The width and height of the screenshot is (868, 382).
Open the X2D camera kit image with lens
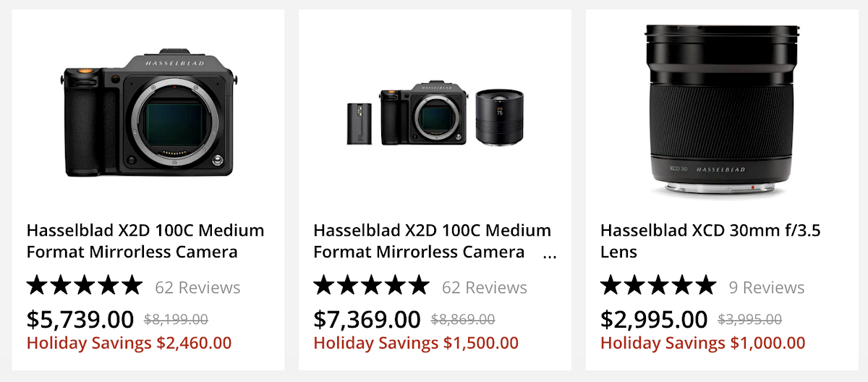(x=435, y=114)
